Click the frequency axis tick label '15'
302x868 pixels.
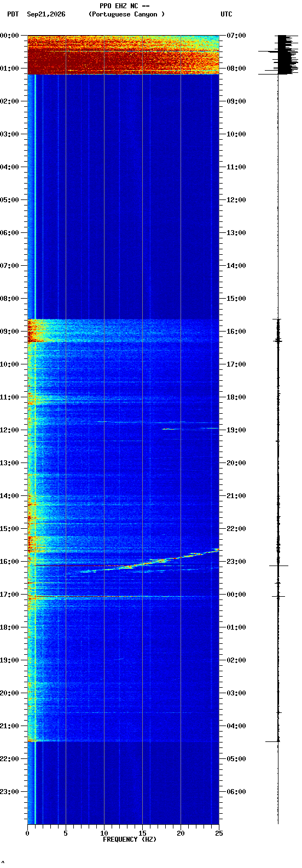point(142,833)
